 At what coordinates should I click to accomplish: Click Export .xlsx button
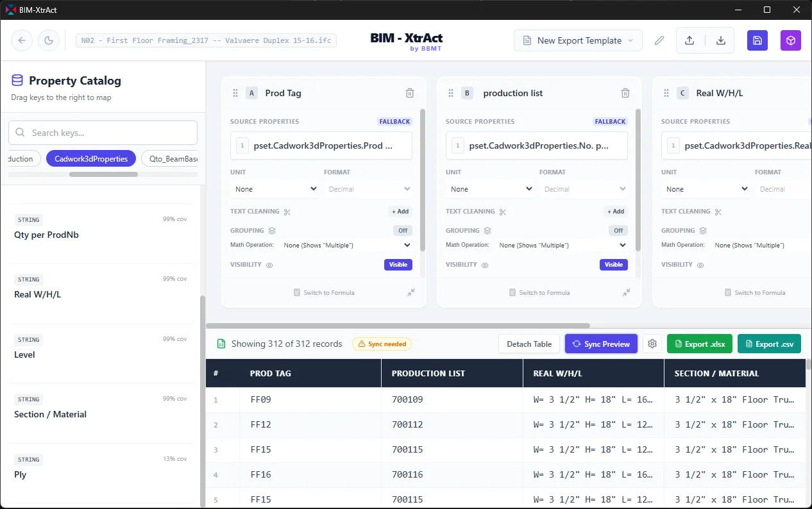tap(699, 344)
